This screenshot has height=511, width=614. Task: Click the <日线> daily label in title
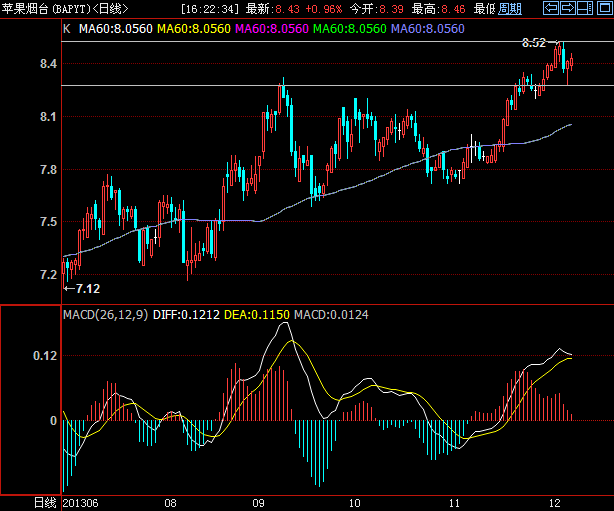pos(110,9)
